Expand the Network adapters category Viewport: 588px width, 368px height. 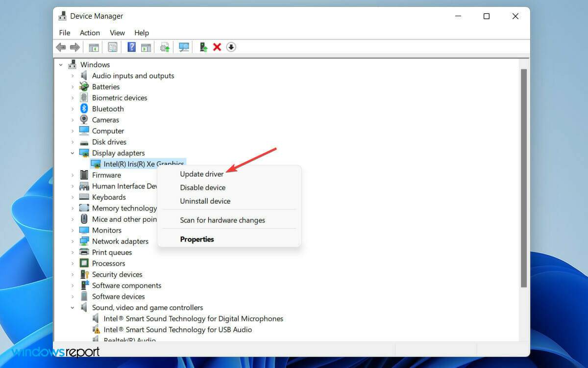pyautogui.click(x=73, y=241)
